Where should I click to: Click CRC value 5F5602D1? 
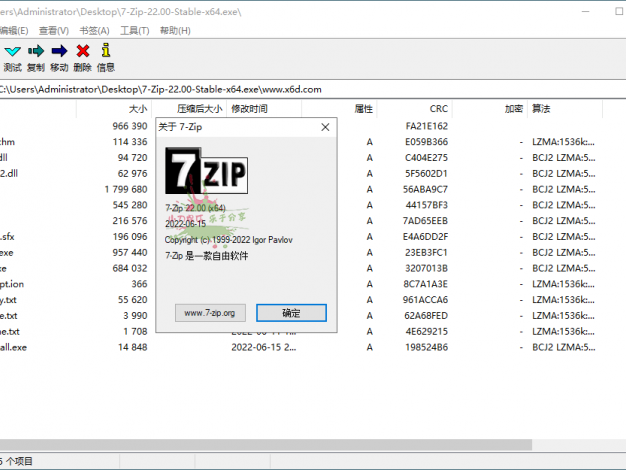[x=426, y=174]
